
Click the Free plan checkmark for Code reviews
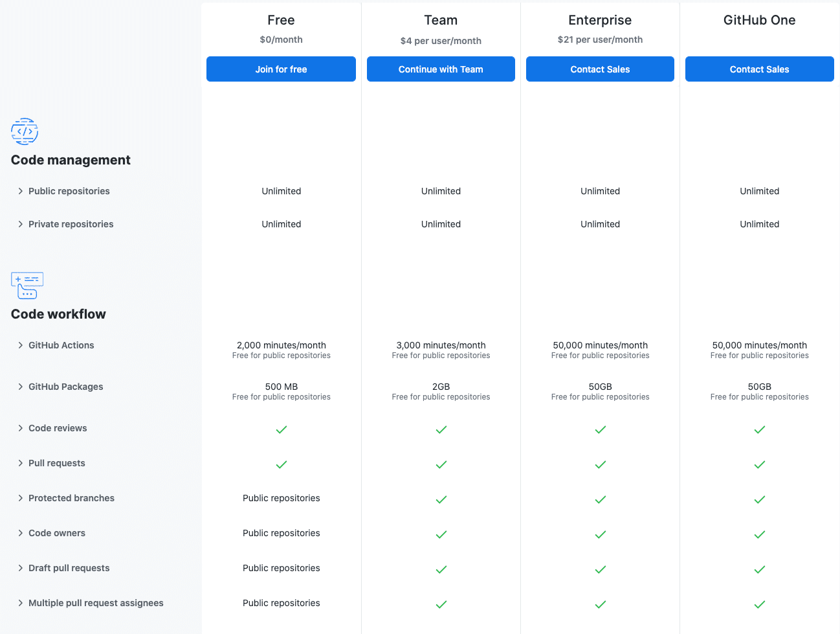click(281, 429)
